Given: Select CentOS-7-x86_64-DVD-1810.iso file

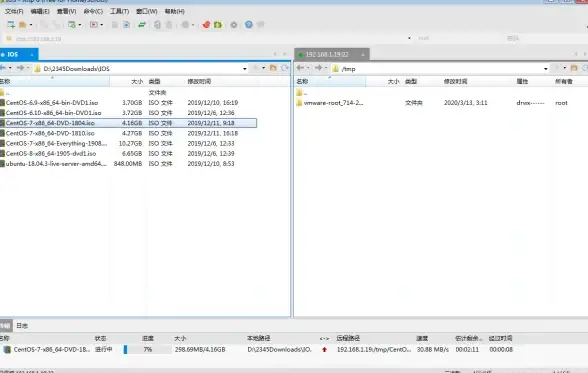Looking at the screenshot, I should click(x=50, y=133).
